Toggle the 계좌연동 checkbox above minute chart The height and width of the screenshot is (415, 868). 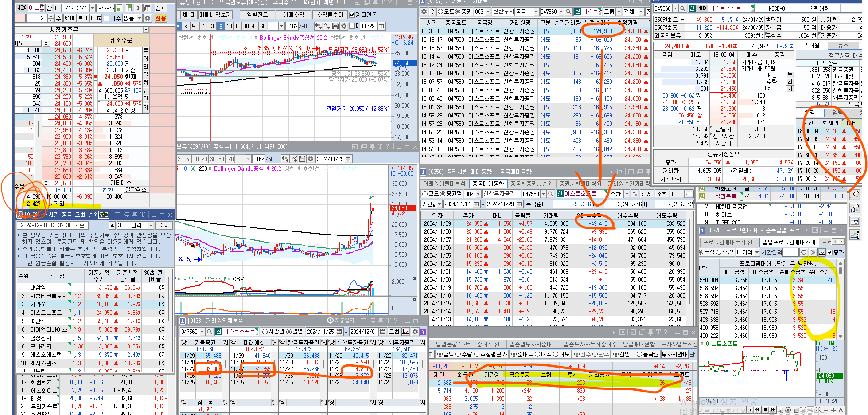tap(352, 15)
